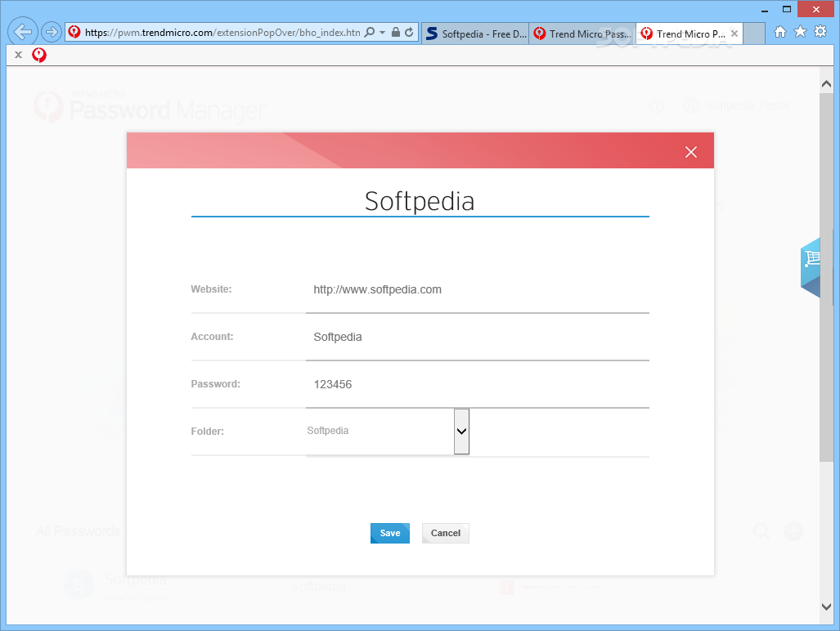The image size is (840, 631).
Task: Open a new blank browser tab
Action: pyautogui.click(x=754, y=34)
